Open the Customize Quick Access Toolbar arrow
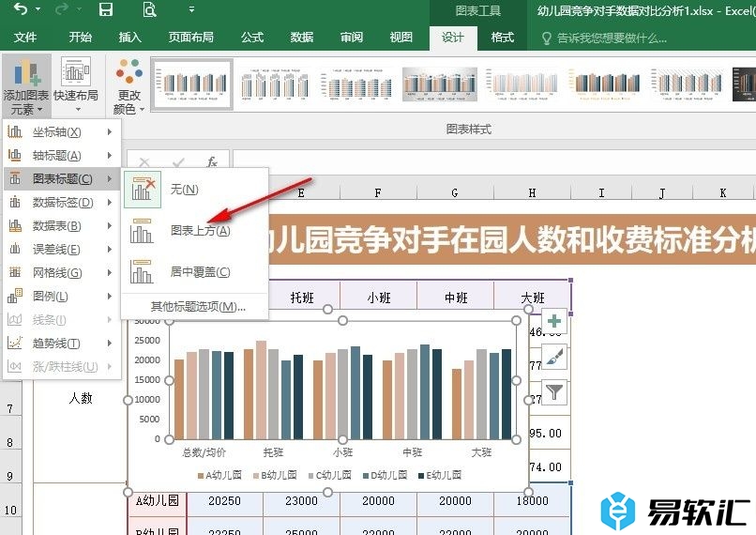 (191, 9)
